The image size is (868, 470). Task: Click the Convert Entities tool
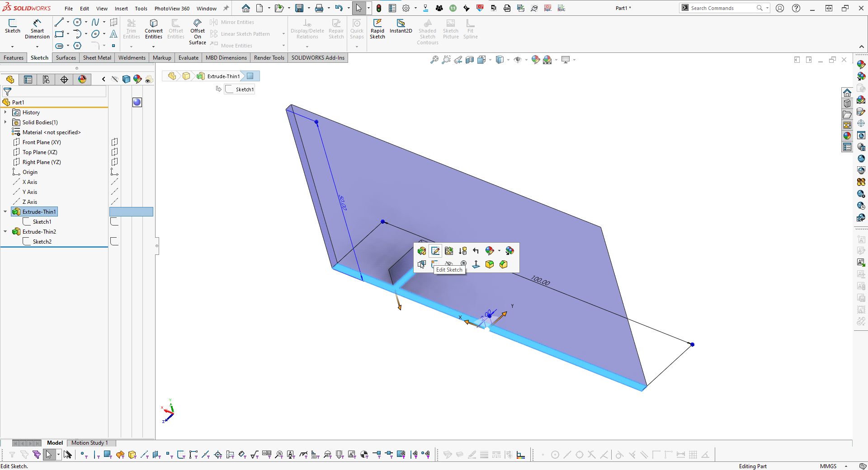point(153,28)
